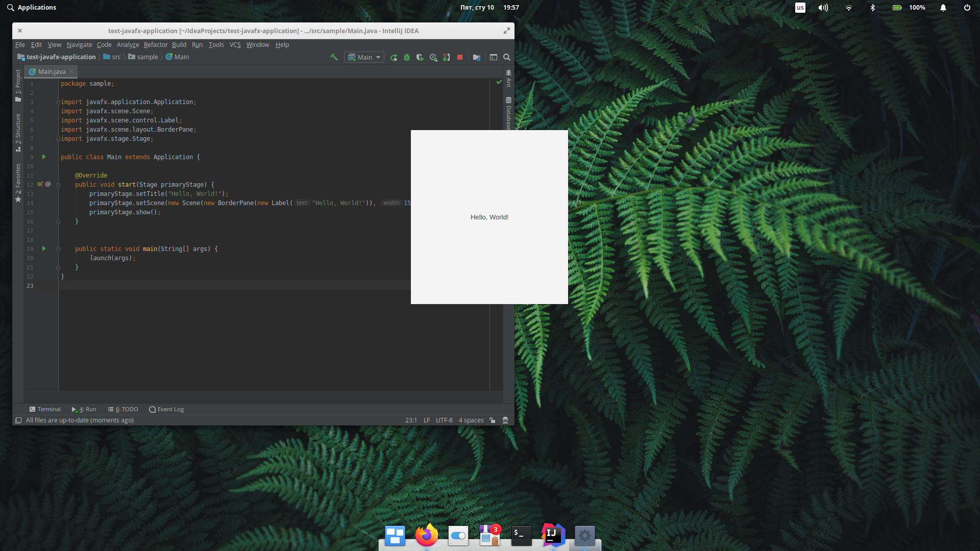Click the Run Anything icon in the toolbar
The image size is (980, 551).
click(494, 57)
